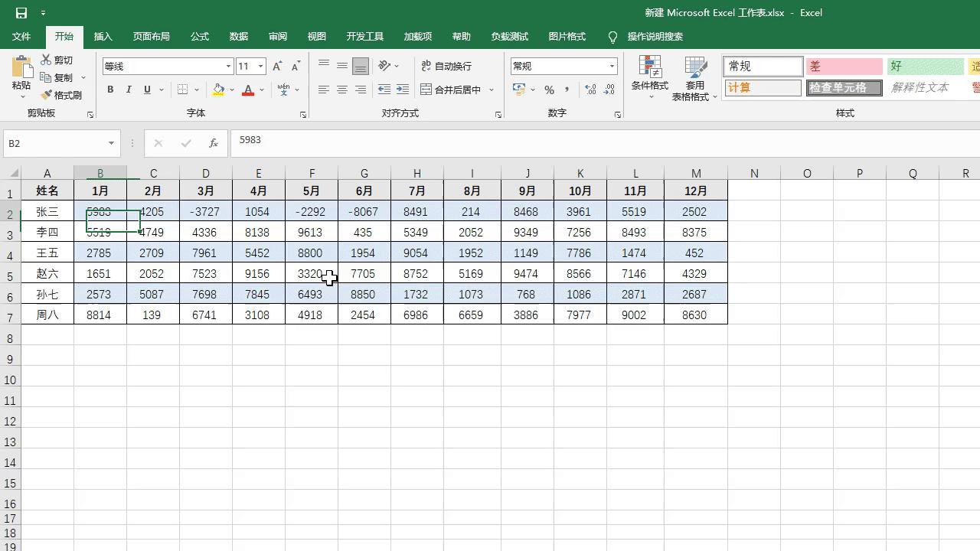Select the 差 cell style swatch
The width and height of the screenshot is (980, 551).
pos(844,66)
